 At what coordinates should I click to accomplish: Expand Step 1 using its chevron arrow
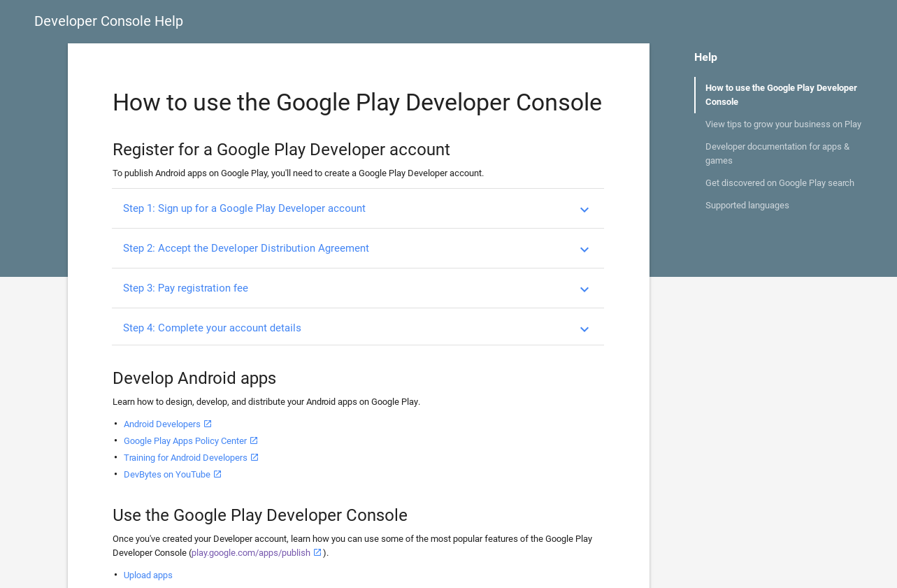point(584,210)
